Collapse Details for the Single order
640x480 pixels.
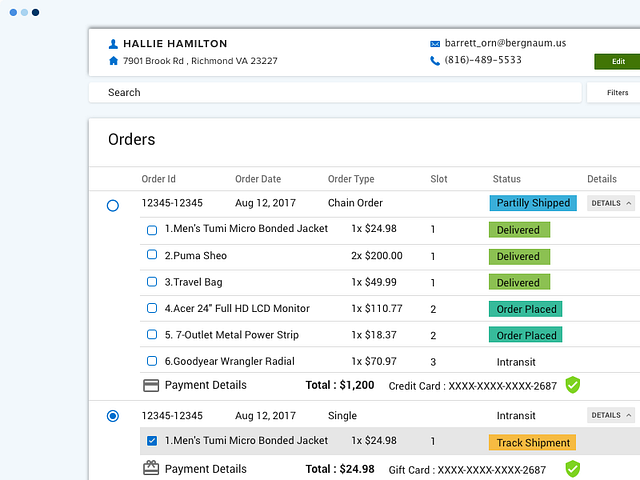tap(610, 415)
